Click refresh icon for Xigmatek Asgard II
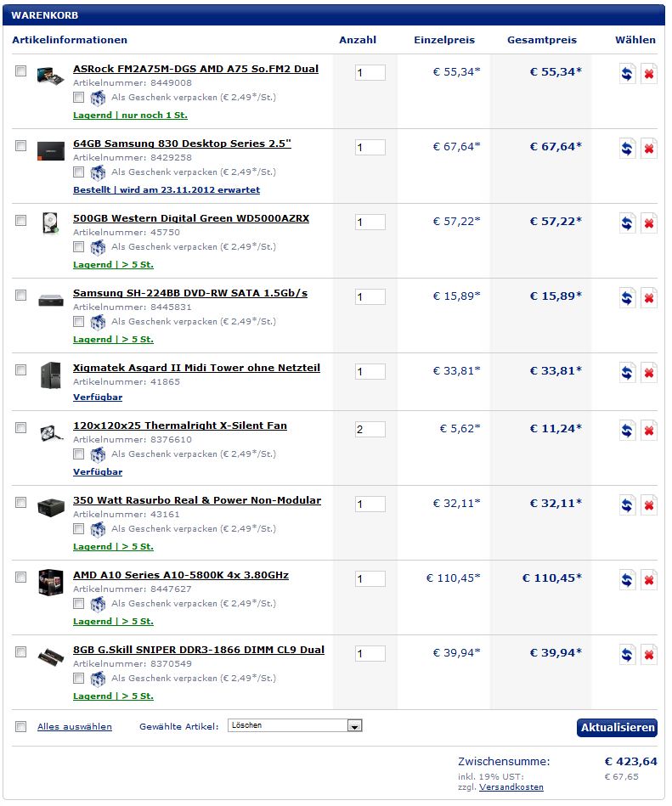The height and width of the screenshot is (806, 672). (627, 373)
